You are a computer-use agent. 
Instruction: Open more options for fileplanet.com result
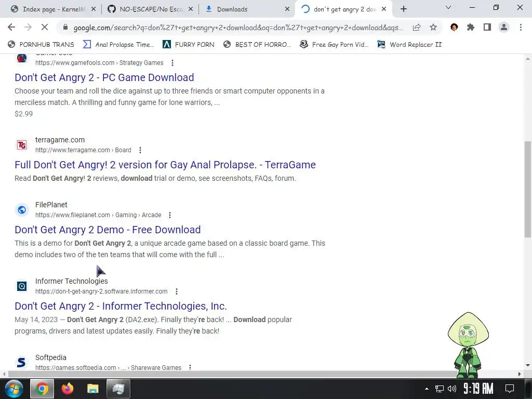point(170,215)
